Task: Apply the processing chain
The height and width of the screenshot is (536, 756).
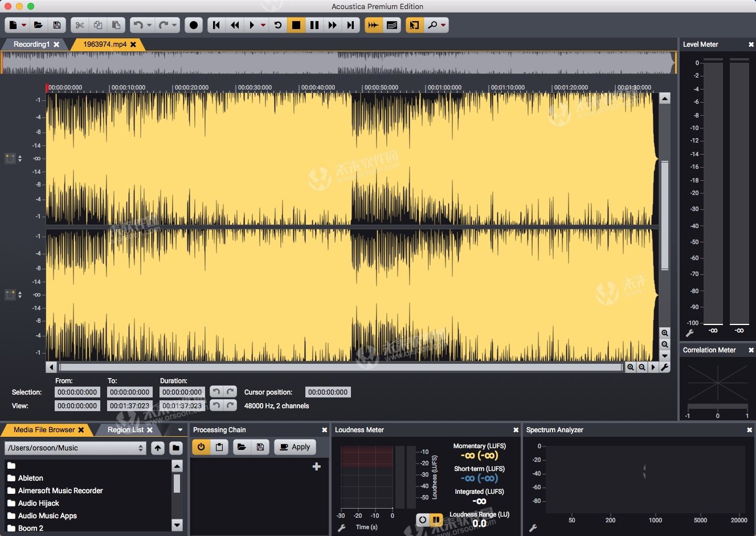Action: click(295, 447)
